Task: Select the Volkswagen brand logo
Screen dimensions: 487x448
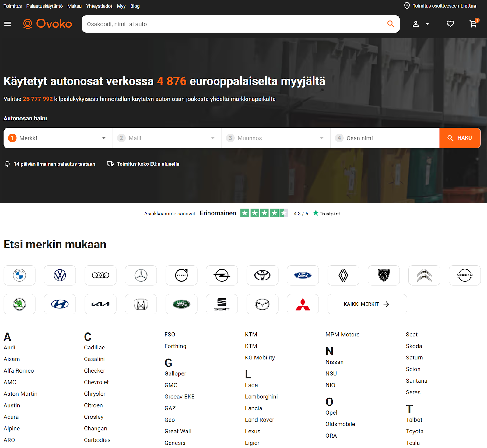Action: pos(60,275)
